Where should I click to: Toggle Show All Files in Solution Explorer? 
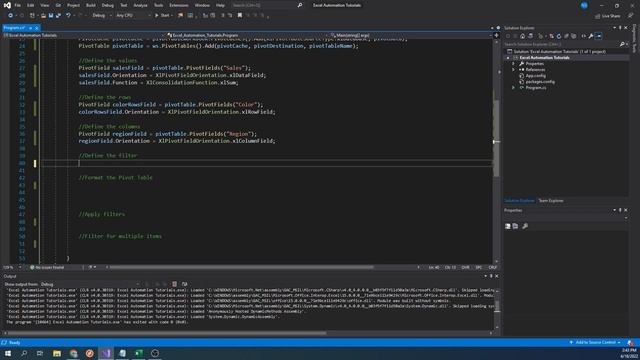[573, 36]
